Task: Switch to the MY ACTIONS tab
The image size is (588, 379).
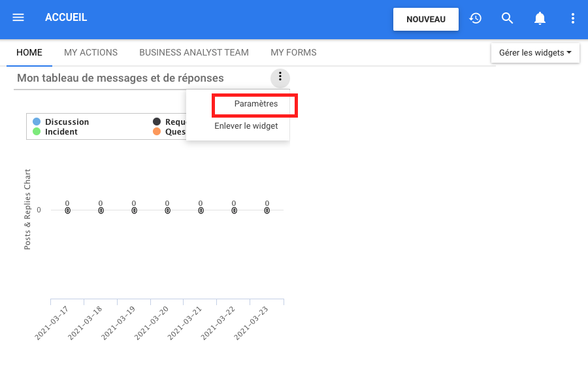Action: 91,53
